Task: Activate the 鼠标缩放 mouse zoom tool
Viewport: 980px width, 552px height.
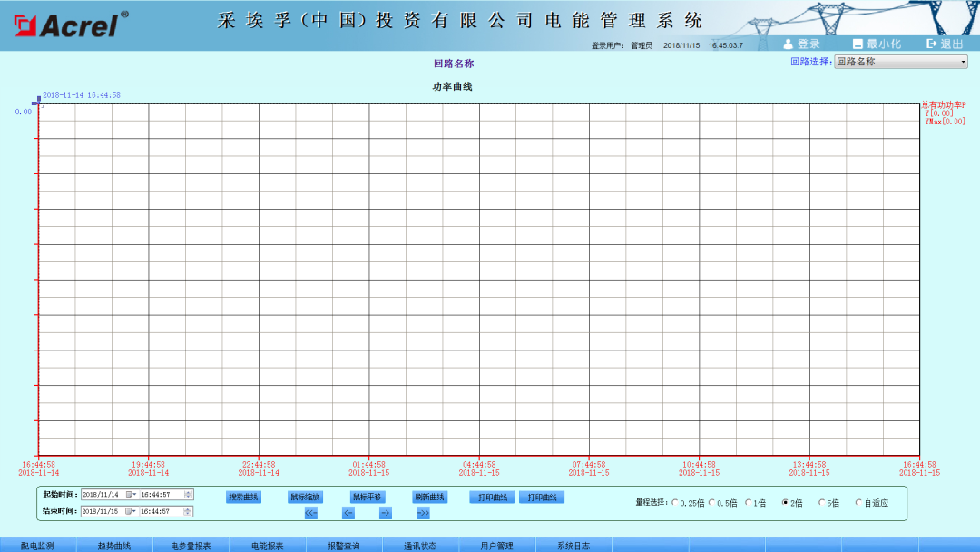Action: pos(306,497)
